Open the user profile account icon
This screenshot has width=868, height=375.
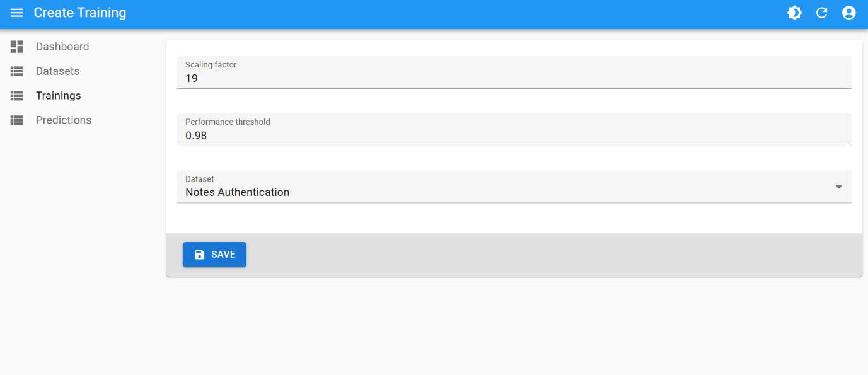[848, 13]
